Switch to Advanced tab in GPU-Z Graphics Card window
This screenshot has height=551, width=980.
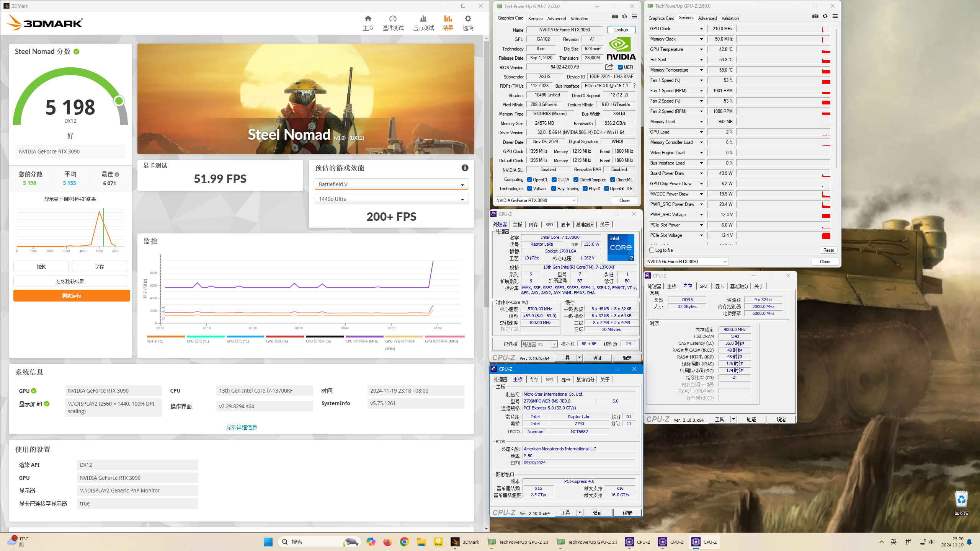(x=556, y=19)
